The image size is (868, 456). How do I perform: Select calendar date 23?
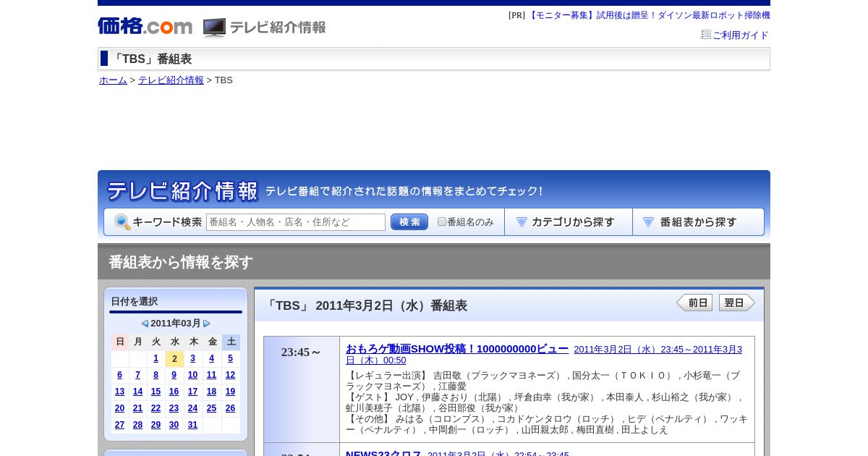tap(174, 408)
